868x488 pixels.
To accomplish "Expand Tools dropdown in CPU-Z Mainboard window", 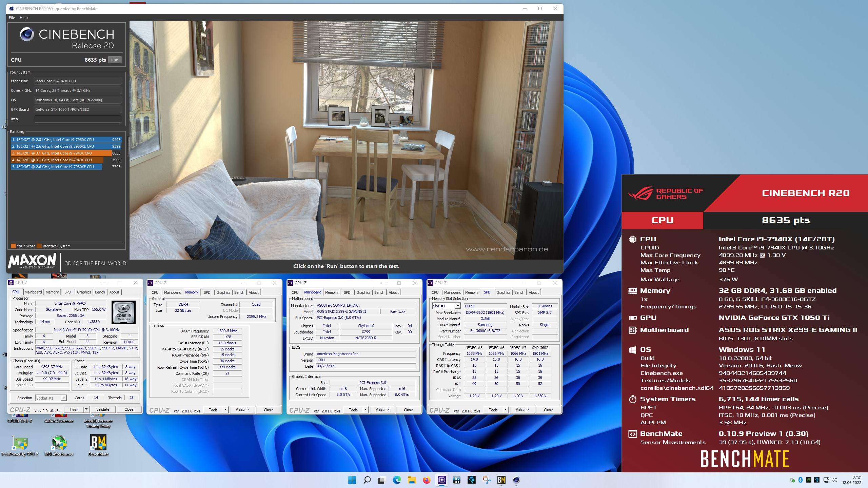I will point(366,410).
